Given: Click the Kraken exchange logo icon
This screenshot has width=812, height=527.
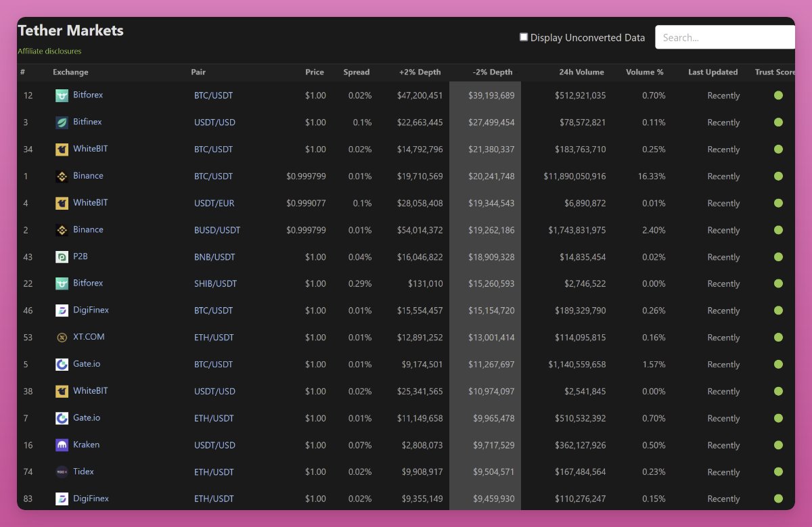Looking at the screenshot, I should (x=62, y=445).
